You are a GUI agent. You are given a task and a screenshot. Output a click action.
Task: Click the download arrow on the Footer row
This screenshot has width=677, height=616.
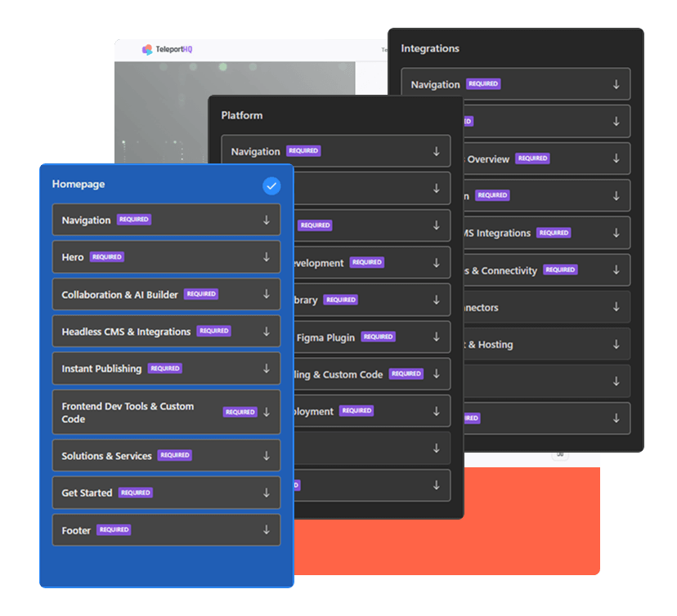(266, 529)
